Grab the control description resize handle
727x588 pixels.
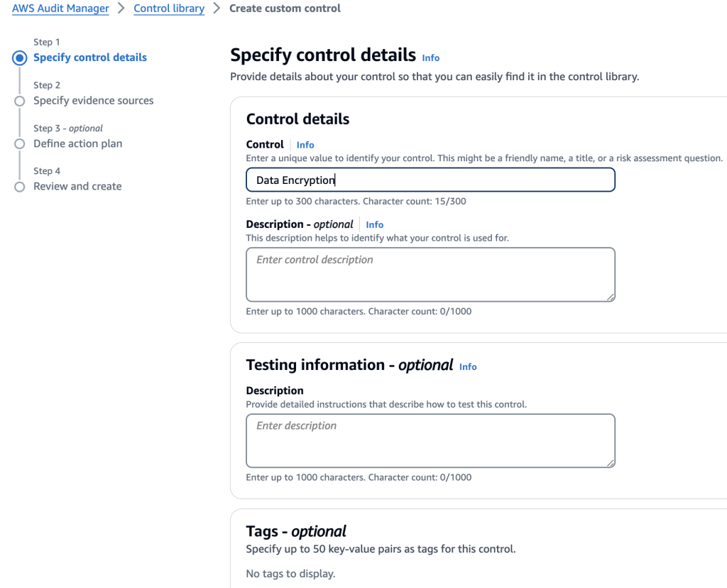[x=611, y=297]
